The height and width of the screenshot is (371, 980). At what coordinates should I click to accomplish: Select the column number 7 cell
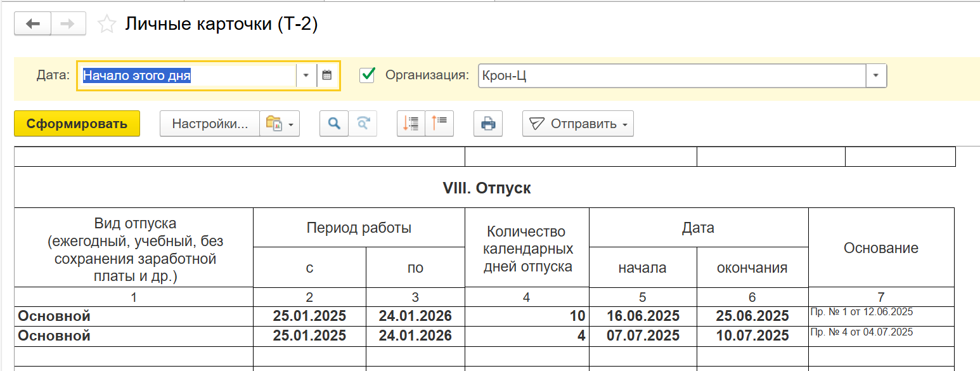click(x=881, y=297)
